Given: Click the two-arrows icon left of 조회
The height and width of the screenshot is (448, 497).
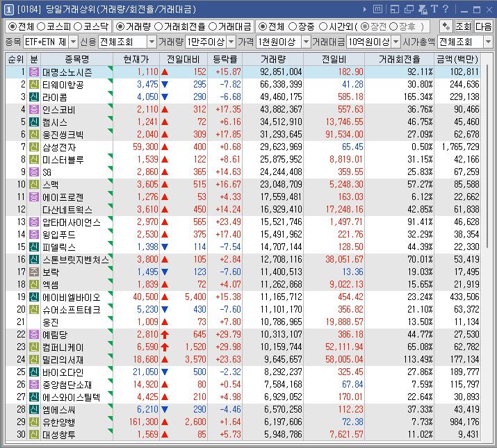Looking at the screenshot, I should (x=446, y=26).
